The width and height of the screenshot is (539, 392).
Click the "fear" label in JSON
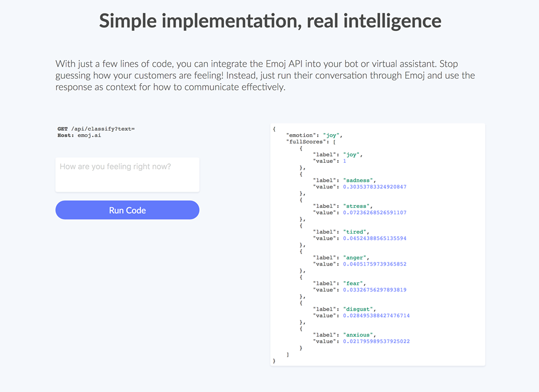[354, 284]
